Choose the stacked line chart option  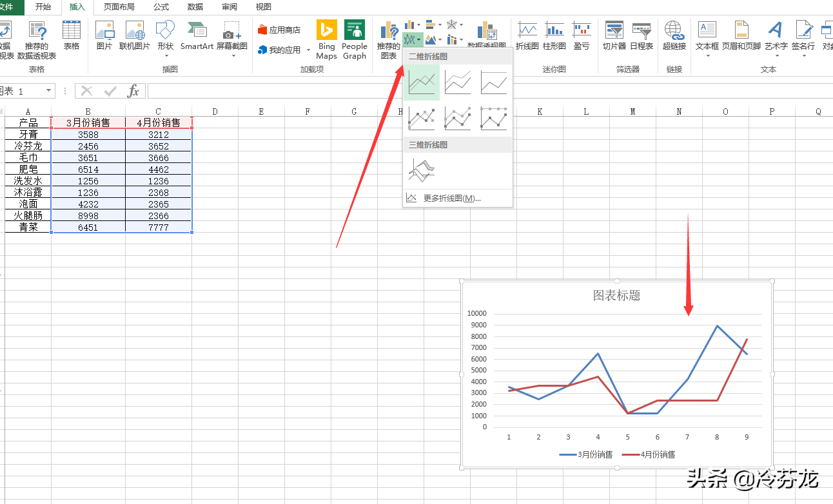coord(457,82)
